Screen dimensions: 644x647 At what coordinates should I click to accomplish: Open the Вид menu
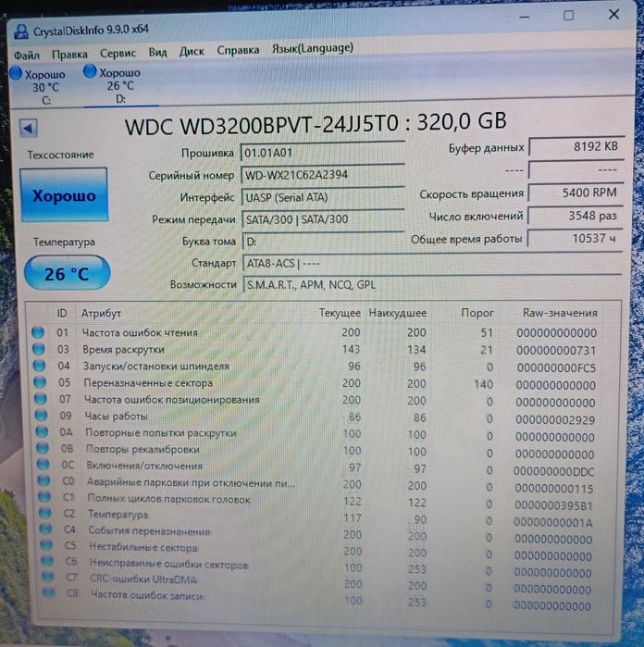(157, 53)
